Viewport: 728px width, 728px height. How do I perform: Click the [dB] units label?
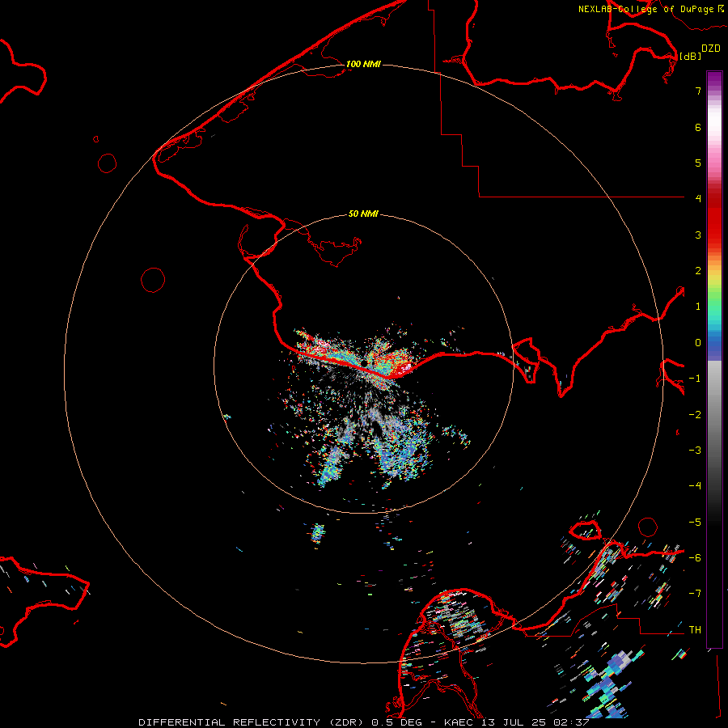click(x=691, y=56)
